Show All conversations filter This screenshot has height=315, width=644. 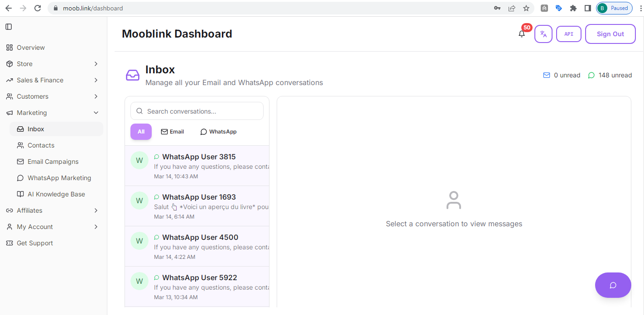coord(141,132)
